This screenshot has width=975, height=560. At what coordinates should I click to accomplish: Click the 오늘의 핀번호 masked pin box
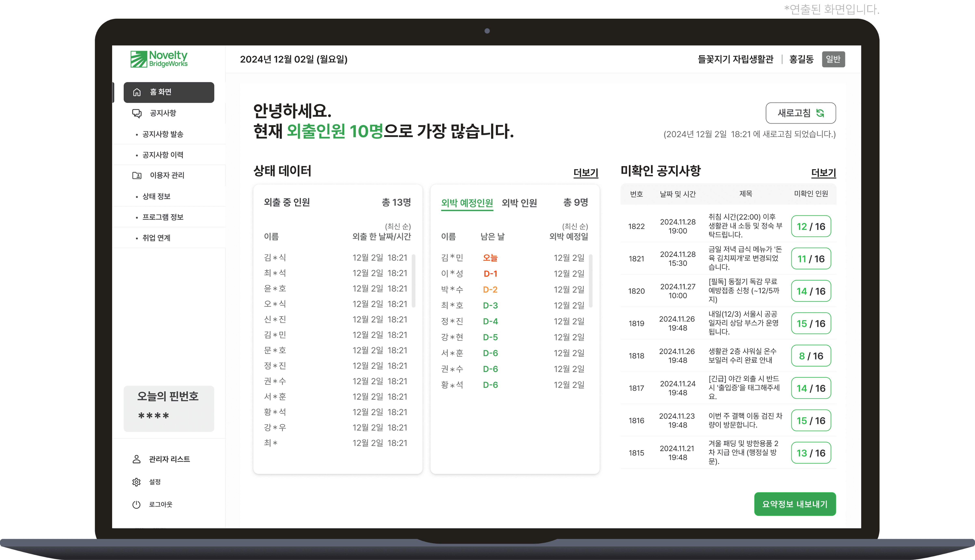(x=169, y=408)
